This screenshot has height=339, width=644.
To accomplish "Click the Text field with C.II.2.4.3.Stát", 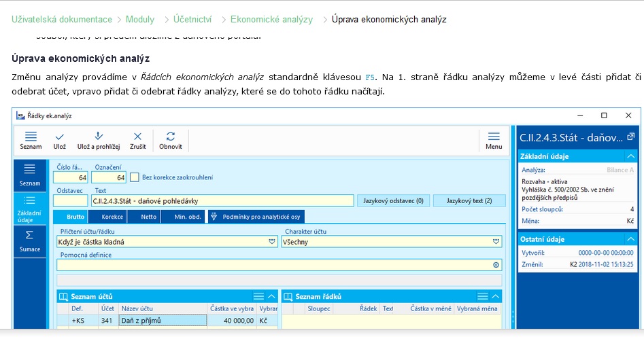I will pyautogui.click(x=222, y=200).
